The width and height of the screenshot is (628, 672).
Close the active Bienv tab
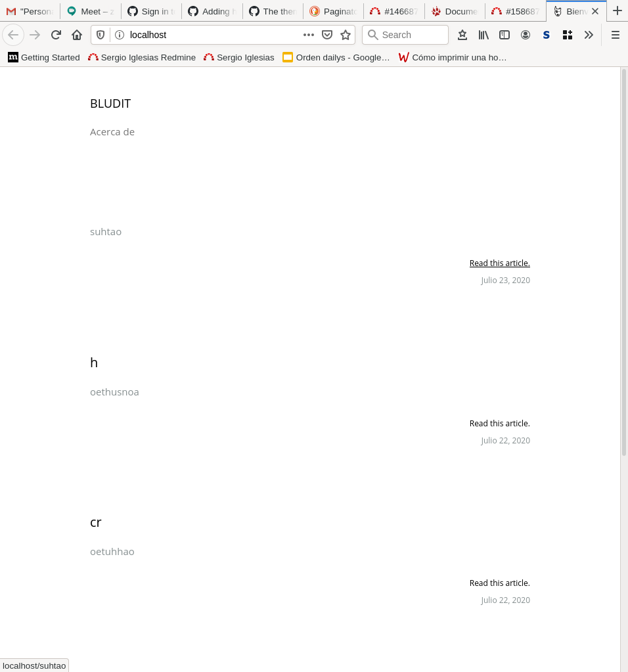(595, 12)
